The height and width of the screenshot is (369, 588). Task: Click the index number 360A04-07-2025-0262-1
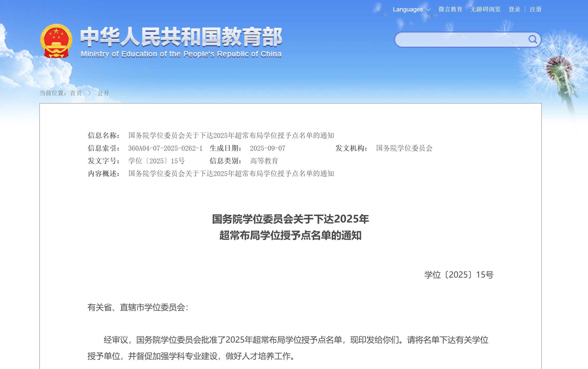point(165,148)
